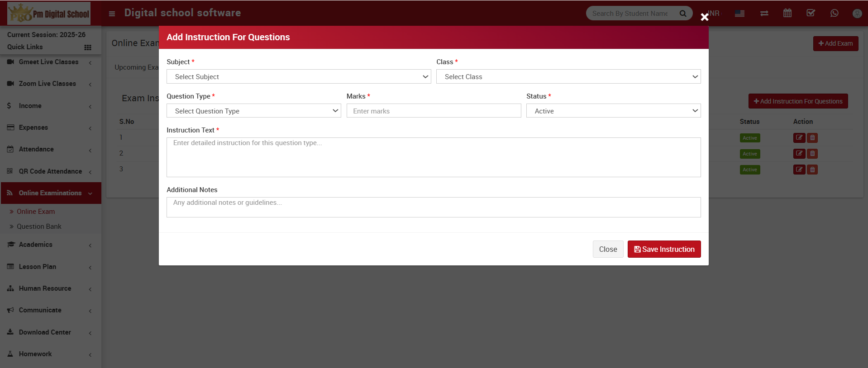Click the hamburger menu icon in header

pos(112,14)
